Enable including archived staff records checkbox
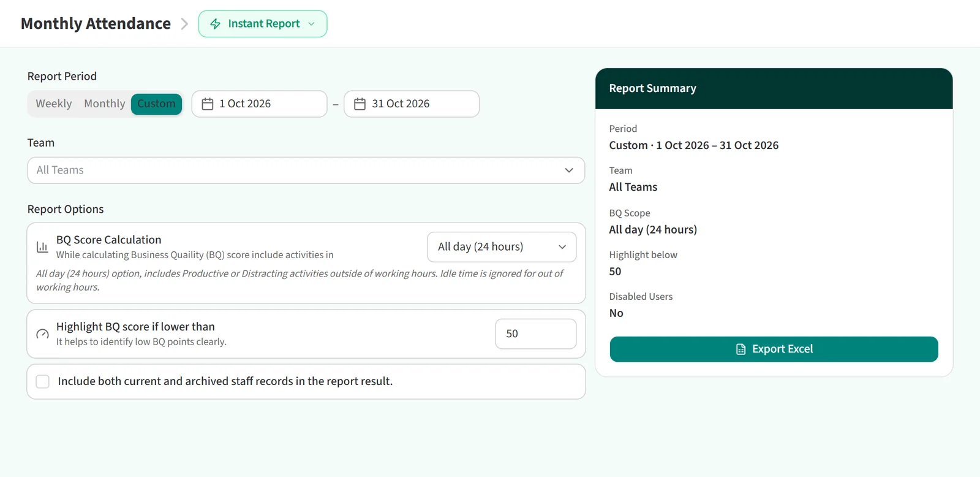The image size is (980, 477). [x=43, y=382]
